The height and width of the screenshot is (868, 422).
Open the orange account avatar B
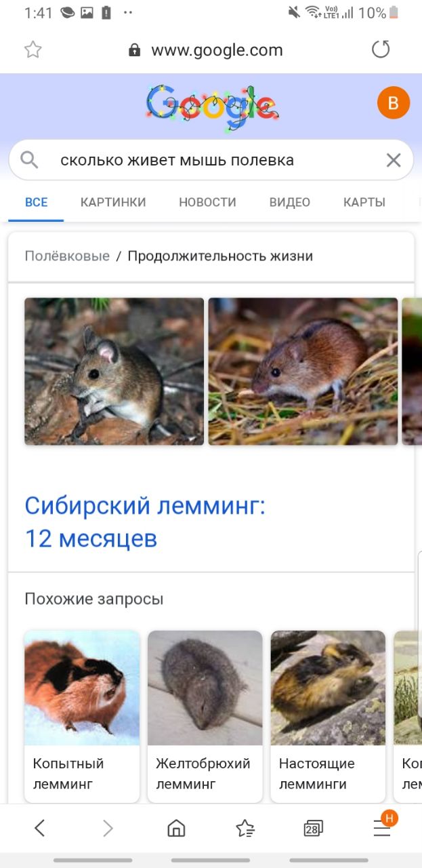[393, 103]
